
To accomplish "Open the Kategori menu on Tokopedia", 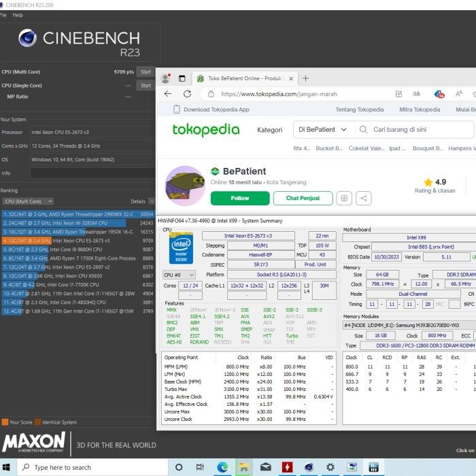I will [x=269, y=130].
